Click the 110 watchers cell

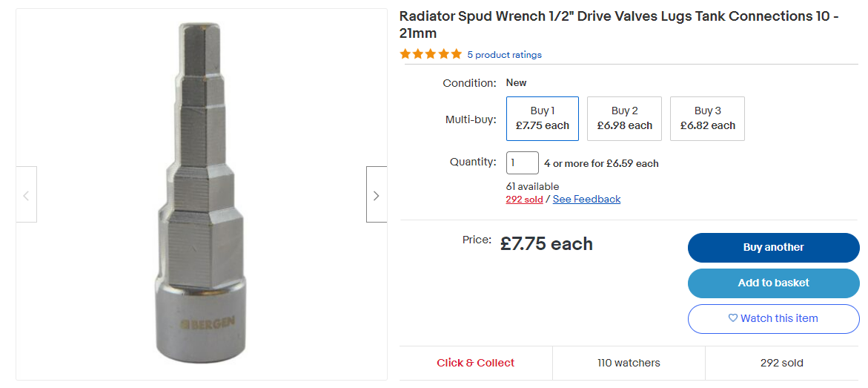[x=629, y=363]
